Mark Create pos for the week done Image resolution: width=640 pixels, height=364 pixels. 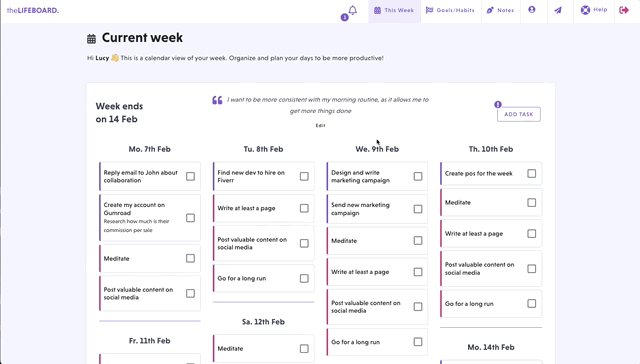point(531,173)
